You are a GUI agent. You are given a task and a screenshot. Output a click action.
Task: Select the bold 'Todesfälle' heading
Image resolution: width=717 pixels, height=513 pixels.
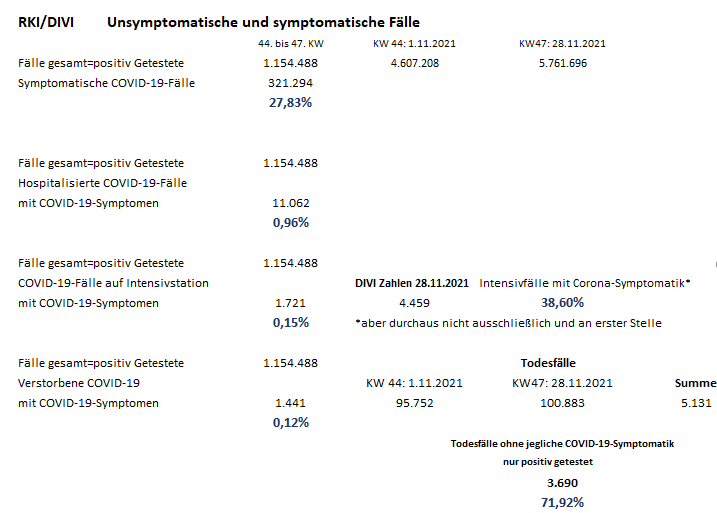548,363
